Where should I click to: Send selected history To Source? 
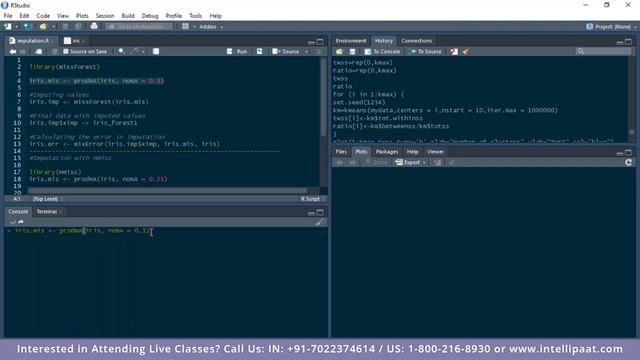coord(426,51)
